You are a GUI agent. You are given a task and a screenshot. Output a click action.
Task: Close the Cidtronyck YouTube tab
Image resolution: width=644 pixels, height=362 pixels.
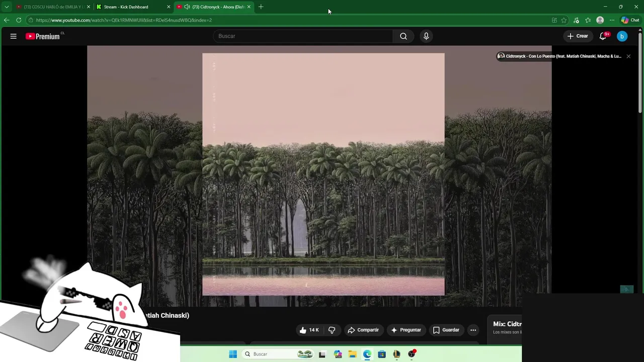coord(249,7)
